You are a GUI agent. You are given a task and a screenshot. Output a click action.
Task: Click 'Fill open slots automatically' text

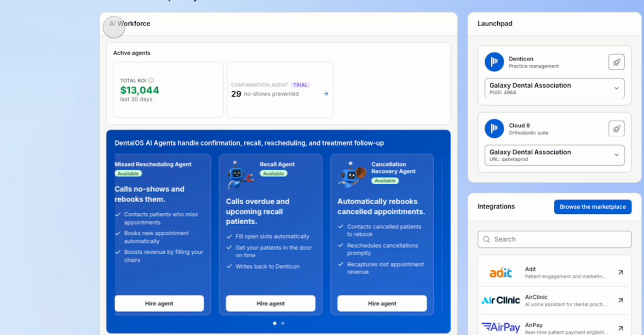tap(272, 237)
